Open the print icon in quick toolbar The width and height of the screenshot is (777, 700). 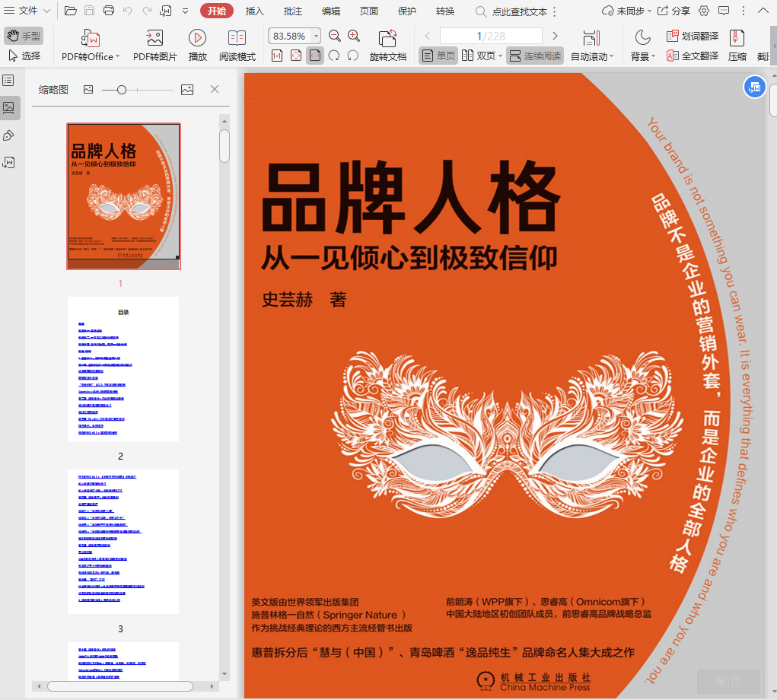coord(109,11)
